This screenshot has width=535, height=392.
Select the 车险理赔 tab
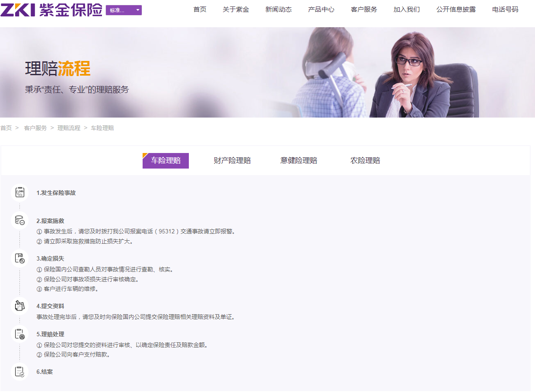tap(166, 161)
